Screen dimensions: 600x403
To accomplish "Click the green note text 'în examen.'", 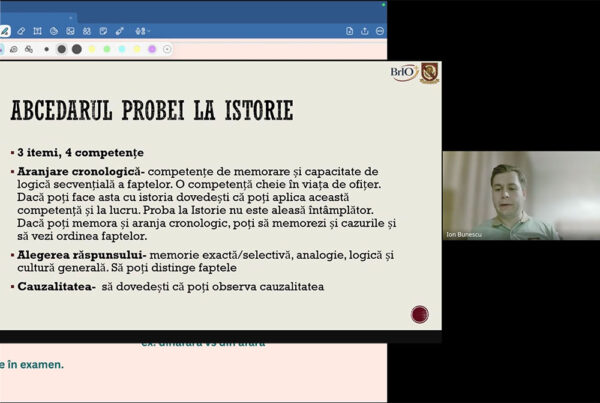I will point(35,365).
